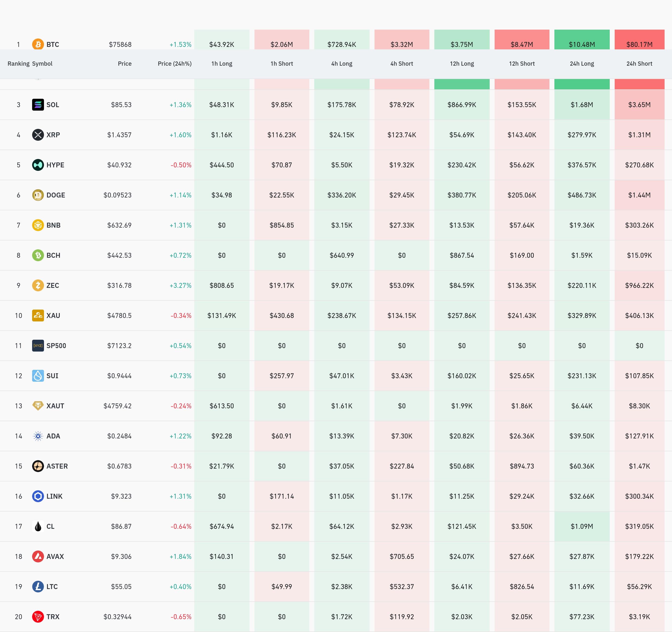Click the crude oil CL icon
Viewport: 672px width, 632px height.
pos(38,526)
